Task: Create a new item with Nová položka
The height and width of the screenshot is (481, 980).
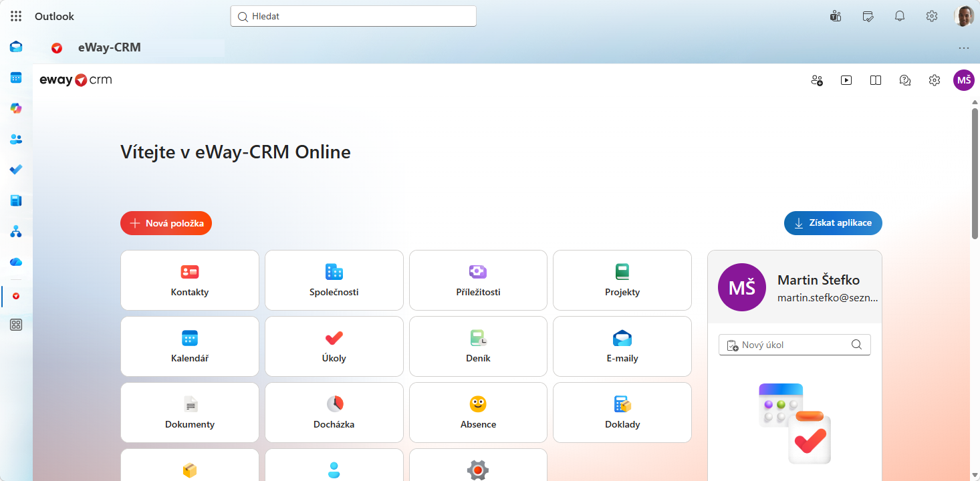Action: coord(166,223)
